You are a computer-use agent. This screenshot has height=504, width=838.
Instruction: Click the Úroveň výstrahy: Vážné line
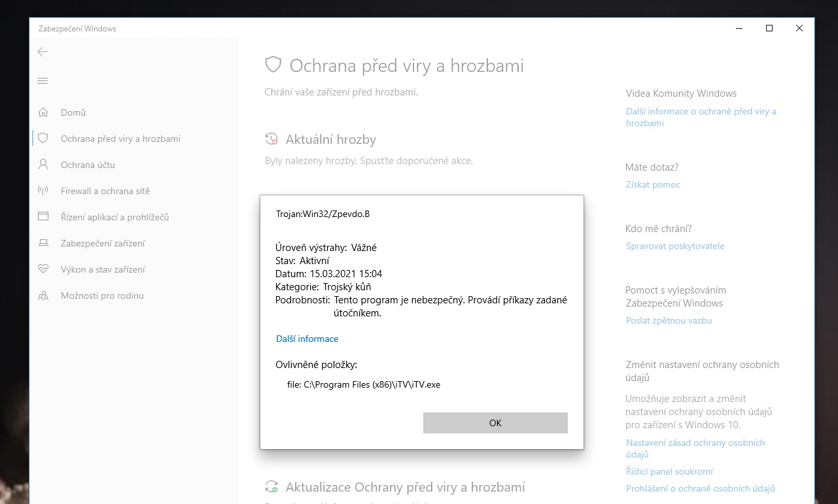click(326, 248)
